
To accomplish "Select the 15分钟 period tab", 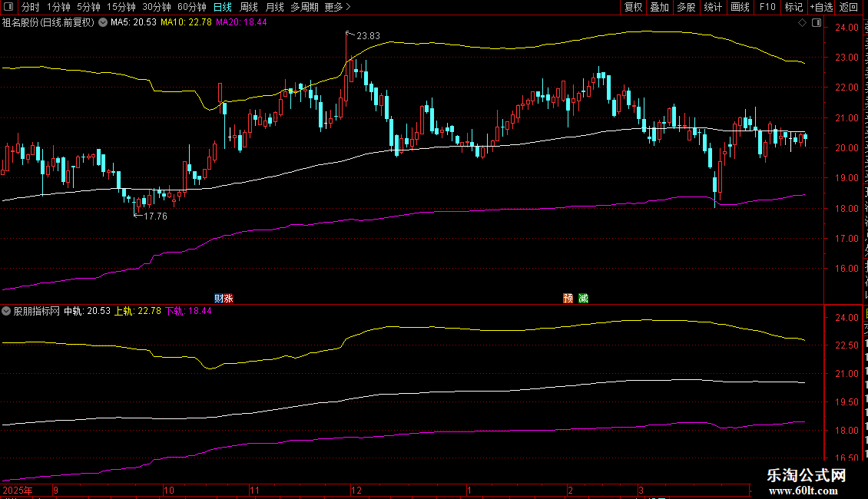I will 121,7.
